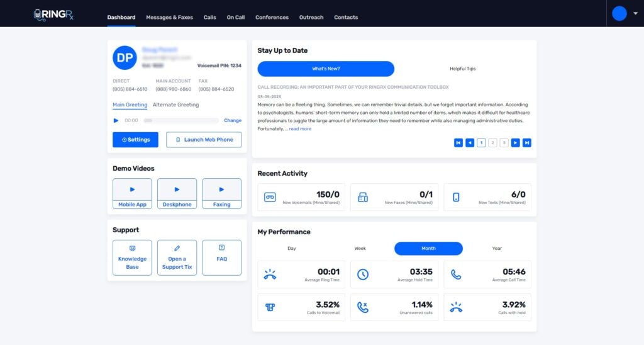The image size is (644, 345).
Task: Jump to last news page
Action: (527, 143)
